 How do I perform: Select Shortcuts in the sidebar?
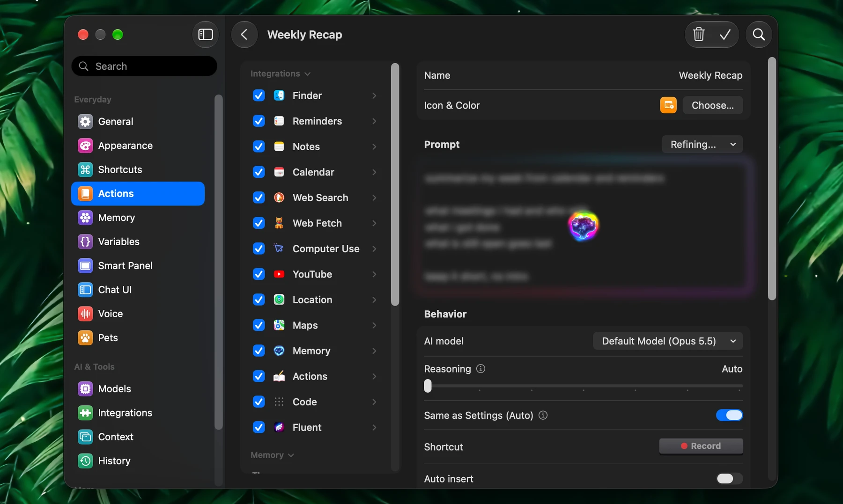click(138, 169)
